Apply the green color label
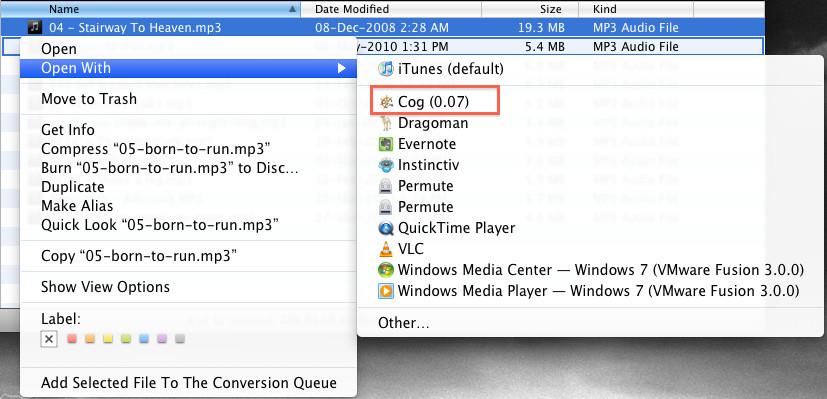 126,339
